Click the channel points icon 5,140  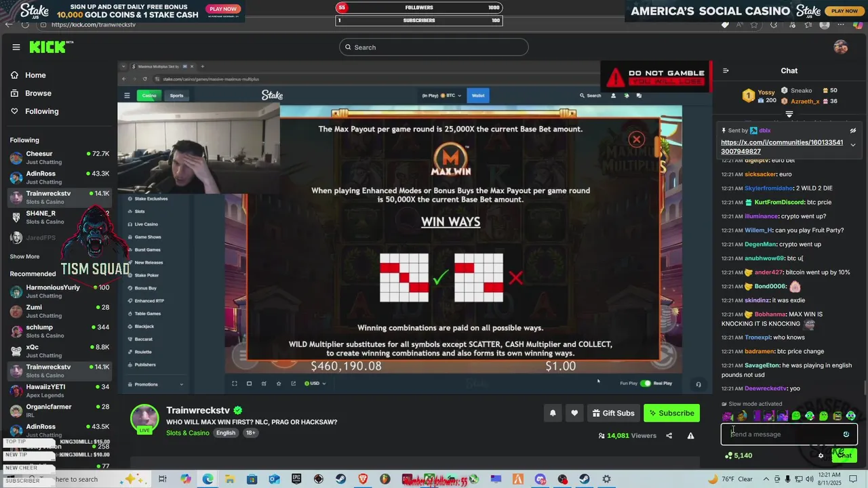coord(738,455)
